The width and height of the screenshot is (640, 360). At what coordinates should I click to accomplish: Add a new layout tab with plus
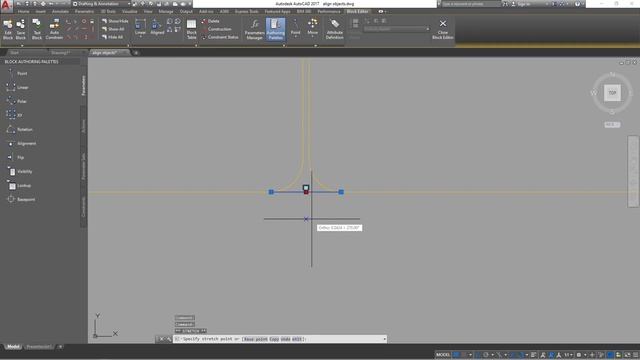point(60,347)
